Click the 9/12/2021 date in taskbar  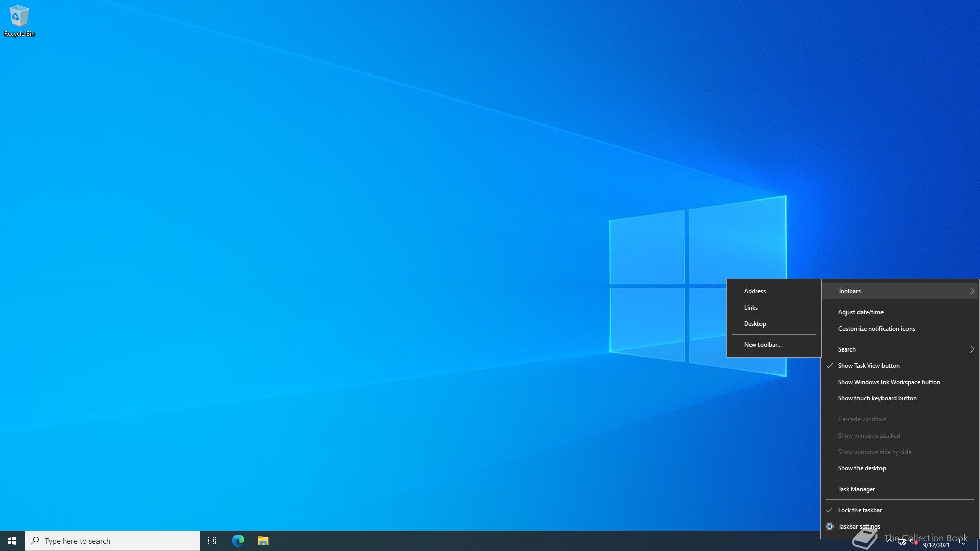[936, 545]
